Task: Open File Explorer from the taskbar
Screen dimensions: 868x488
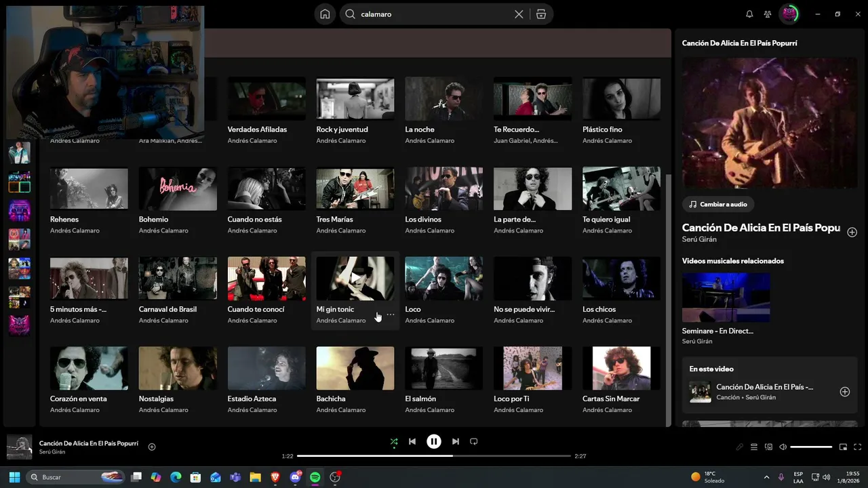Action: tap(255, 477)
